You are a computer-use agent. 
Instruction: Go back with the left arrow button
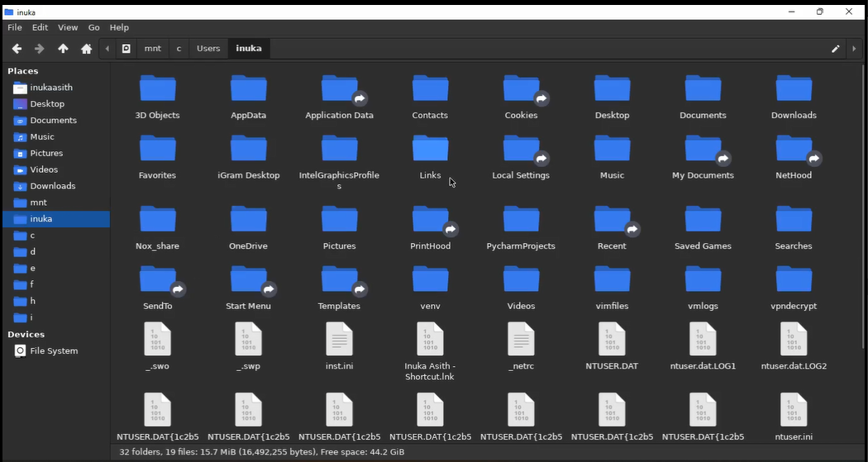[17, 49]
